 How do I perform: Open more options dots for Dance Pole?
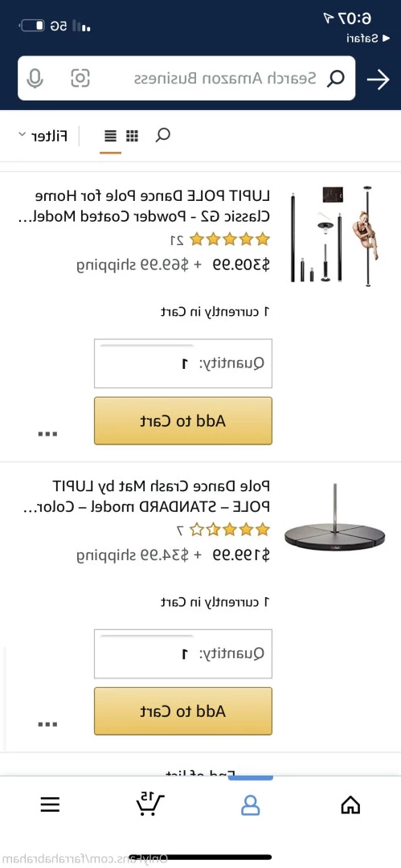click(x=47, y=434)
